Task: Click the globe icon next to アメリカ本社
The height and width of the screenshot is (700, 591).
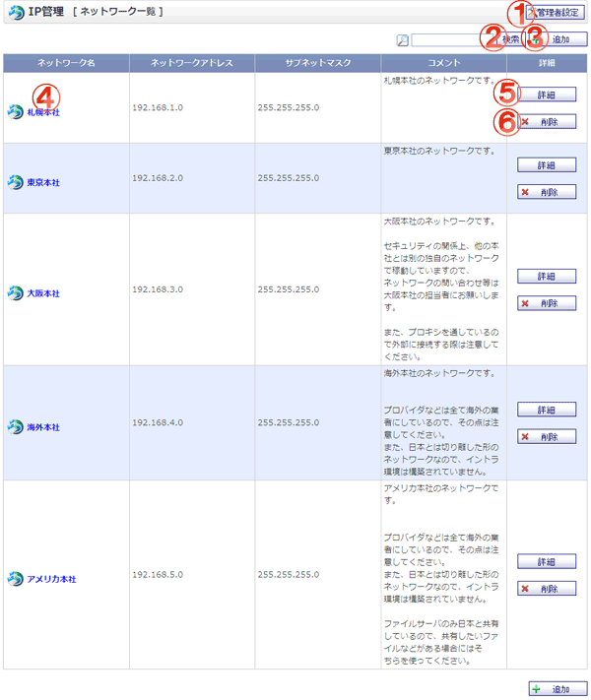Action: (15, 579)
